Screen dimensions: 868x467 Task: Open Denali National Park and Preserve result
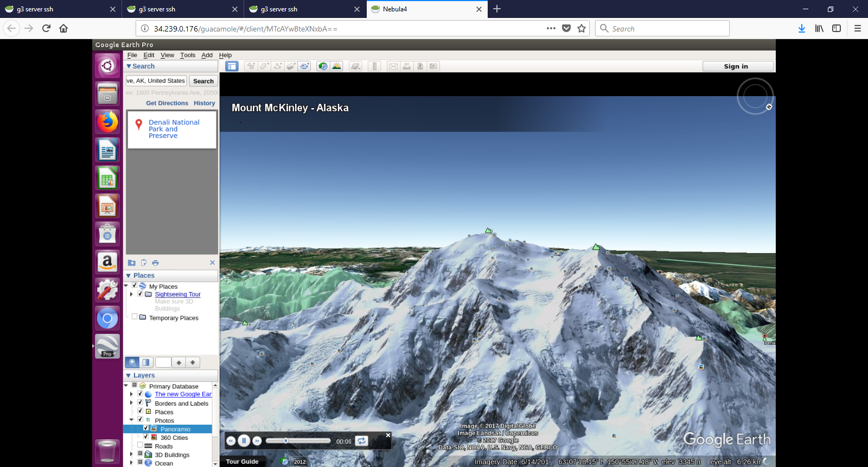174,129
